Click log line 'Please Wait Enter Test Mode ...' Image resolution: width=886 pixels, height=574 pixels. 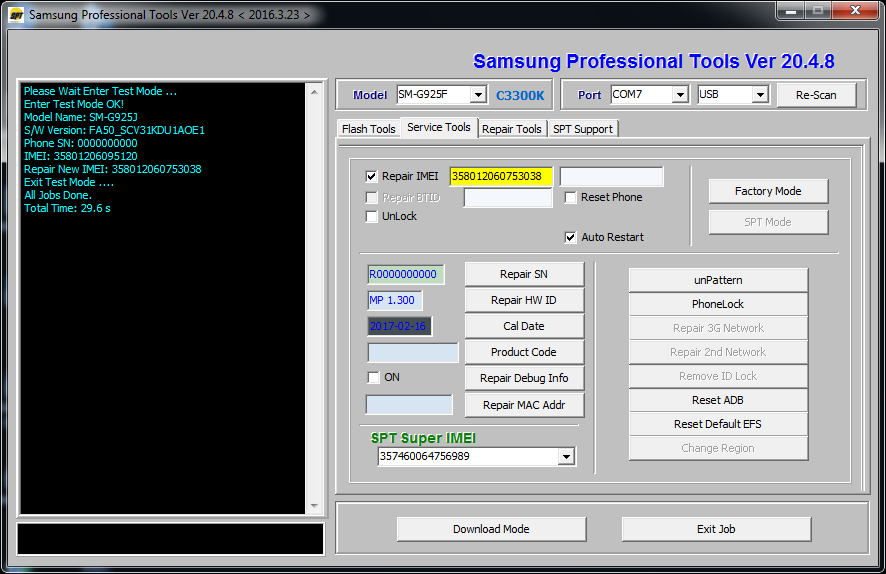coord(100,91)
